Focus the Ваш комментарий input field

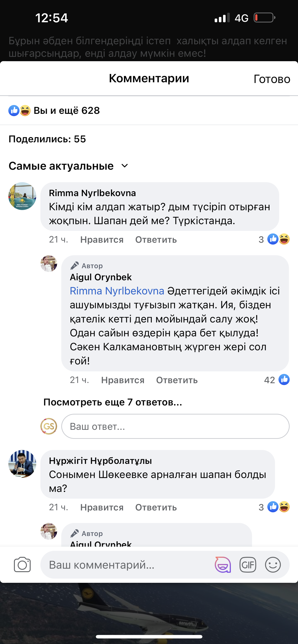[125, 565]
